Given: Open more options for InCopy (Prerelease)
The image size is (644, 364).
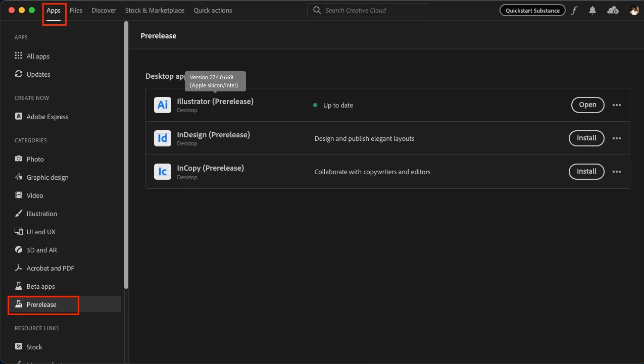Looking at the screenshot, I should tap(617, 172).
